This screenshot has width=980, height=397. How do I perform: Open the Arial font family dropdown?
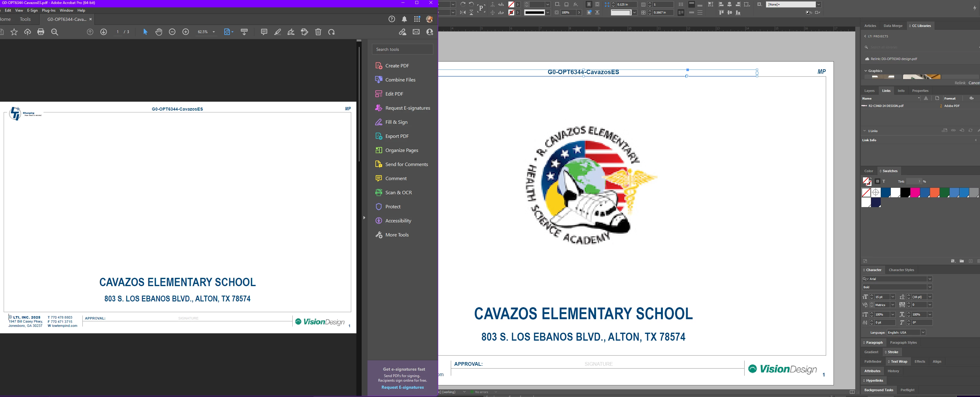[929, 279]
